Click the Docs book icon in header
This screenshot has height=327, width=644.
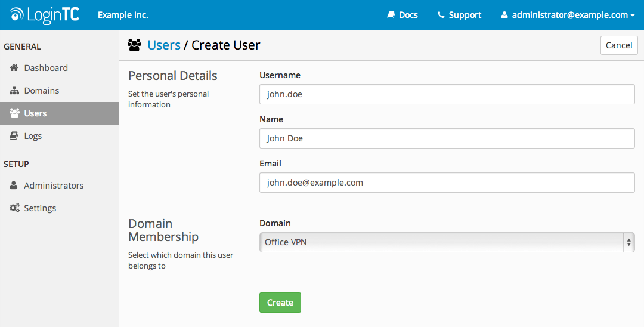[391, 15]
